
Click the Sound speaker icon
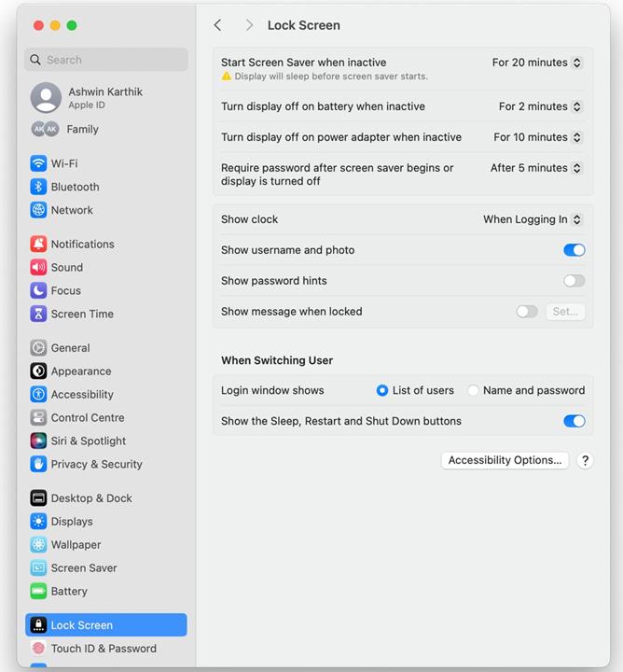point(38,267)
